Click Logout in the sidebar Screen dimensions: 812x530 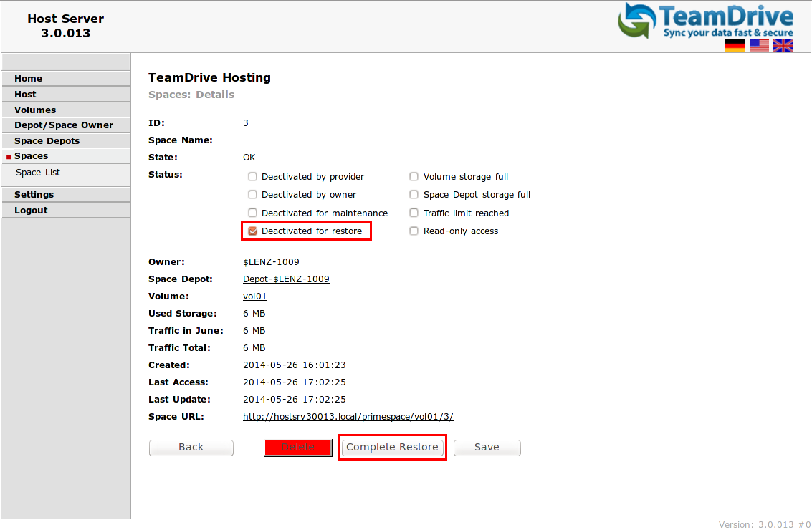pos(66,210)
